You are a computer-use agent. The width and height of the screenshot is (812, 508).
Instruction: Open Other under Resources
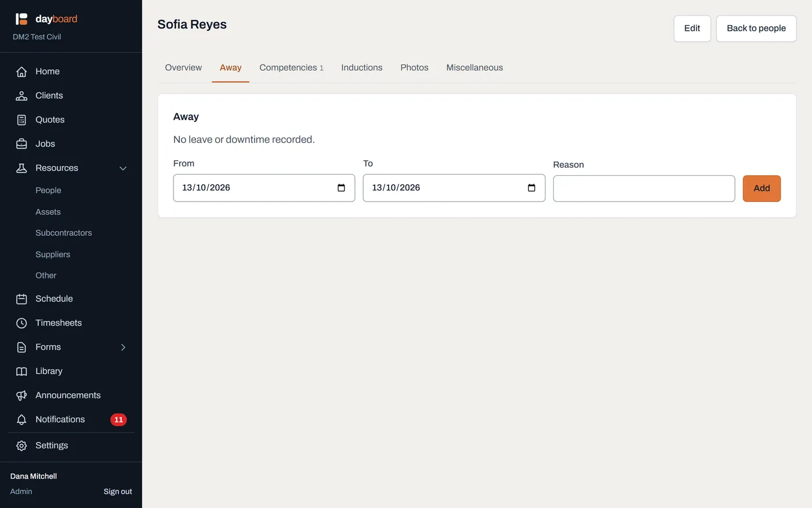pyautogui.click(x=46, y=275)
